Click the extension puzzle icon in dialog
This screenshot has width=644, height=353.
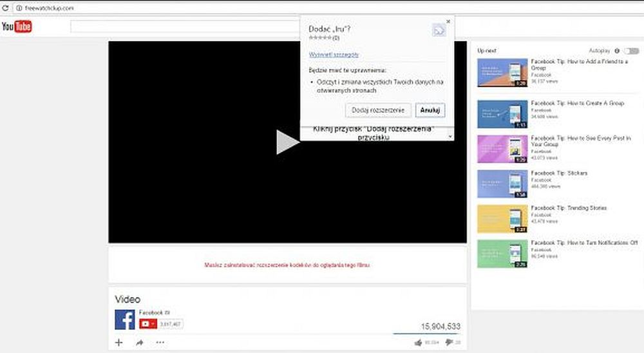(439, 30)
